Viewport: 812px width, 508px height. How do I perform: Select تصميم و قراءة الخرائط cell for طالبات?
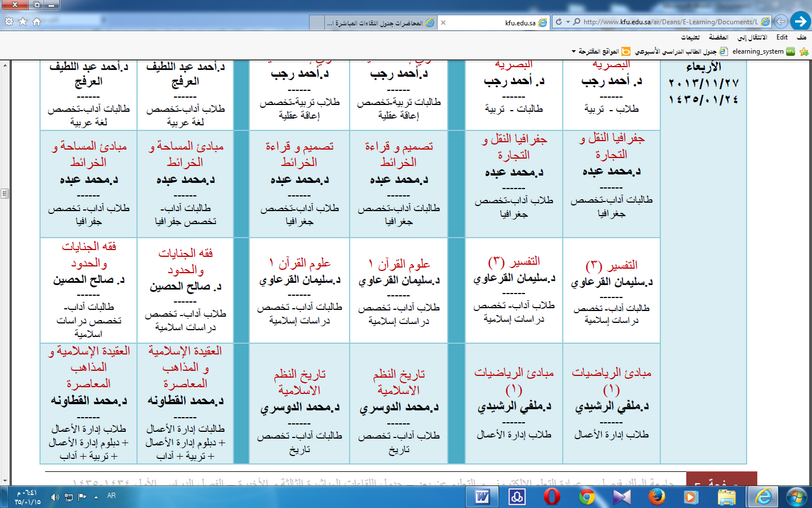click(x=399, y=183)
